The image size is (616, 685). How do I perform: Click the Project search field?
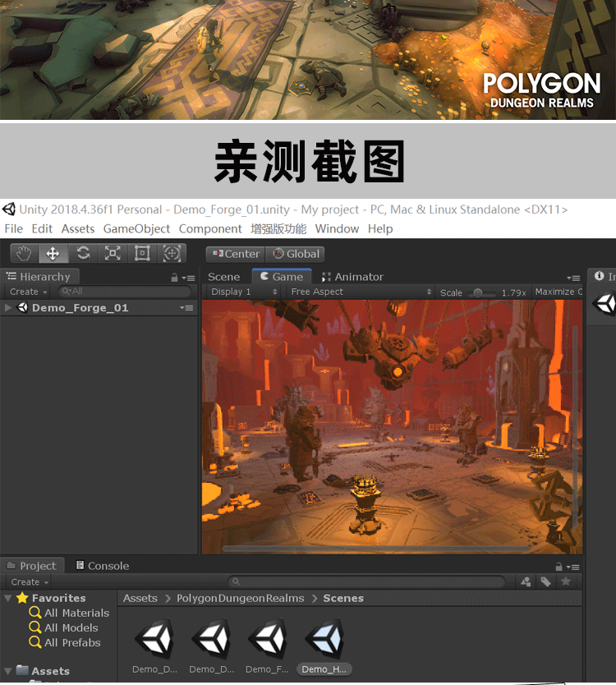[x=366, y=582]
